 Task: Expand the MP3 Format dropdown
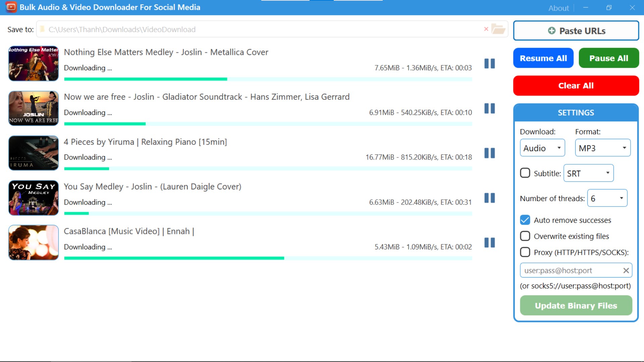click(602, 148)
